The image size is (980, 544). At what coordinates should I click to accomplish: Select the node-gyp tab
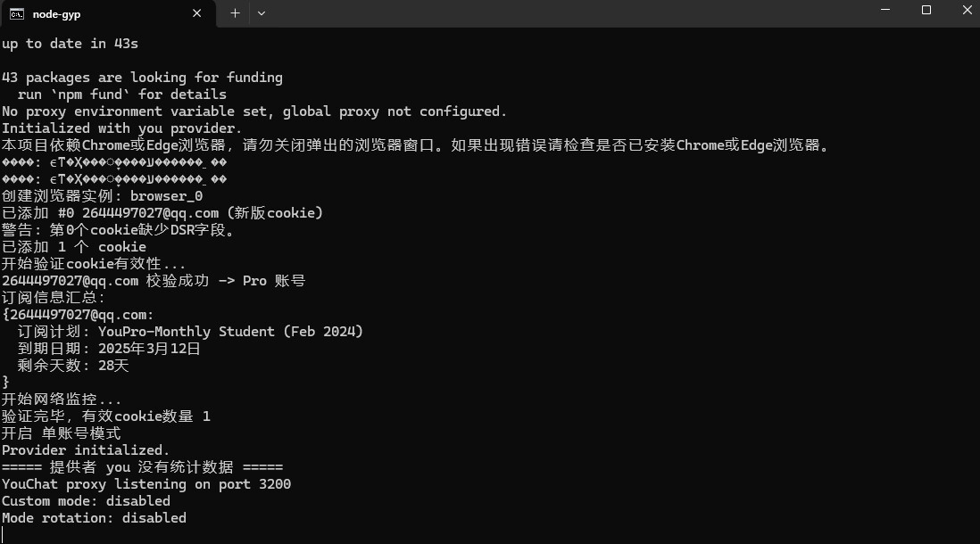point(89,12)
